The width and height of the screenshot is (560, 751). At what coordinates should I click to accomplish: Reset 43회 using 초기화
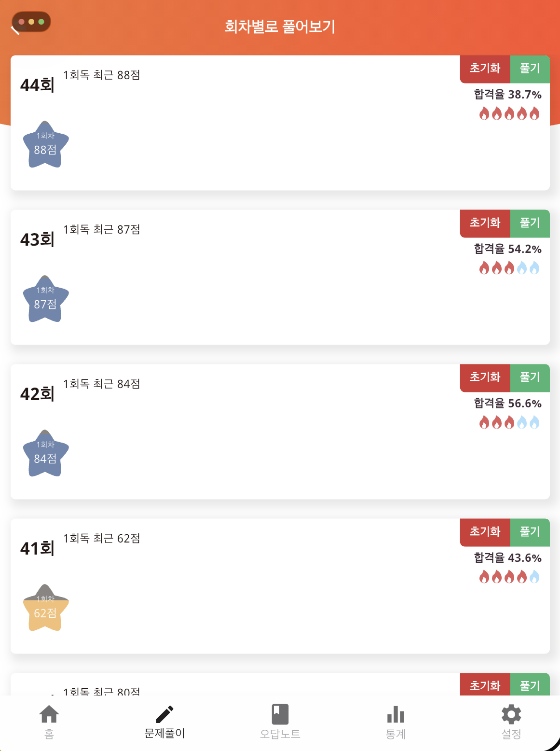(485, 223)
